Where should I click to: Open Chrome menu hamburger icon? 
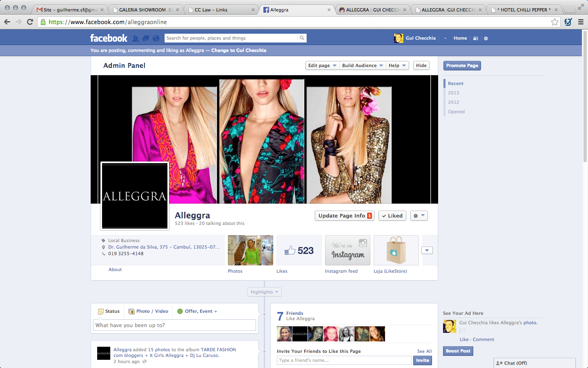click(x=581, y=22)
